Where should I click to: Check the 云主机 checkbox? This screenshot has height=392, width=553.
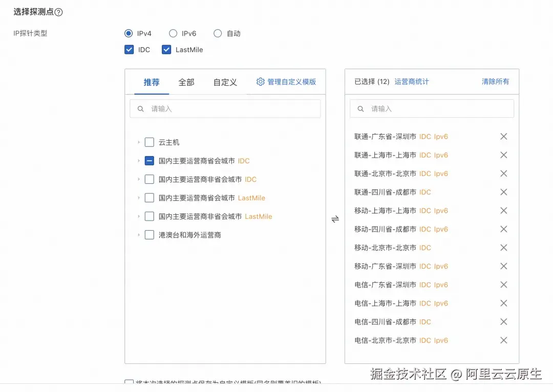[149, 142]
